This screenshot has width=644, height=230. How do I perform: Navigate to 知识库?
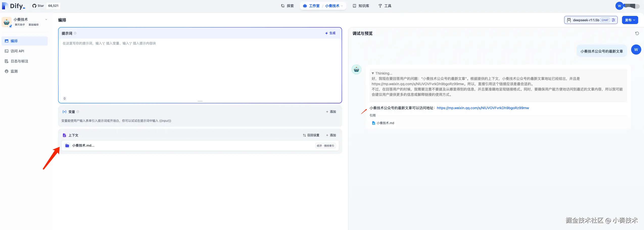point(361,6)
